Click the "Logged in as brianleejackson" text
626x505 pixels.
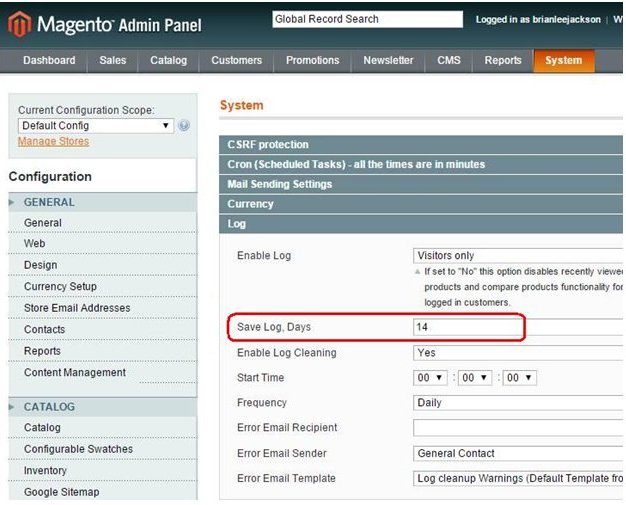click(x=538, y=20)
